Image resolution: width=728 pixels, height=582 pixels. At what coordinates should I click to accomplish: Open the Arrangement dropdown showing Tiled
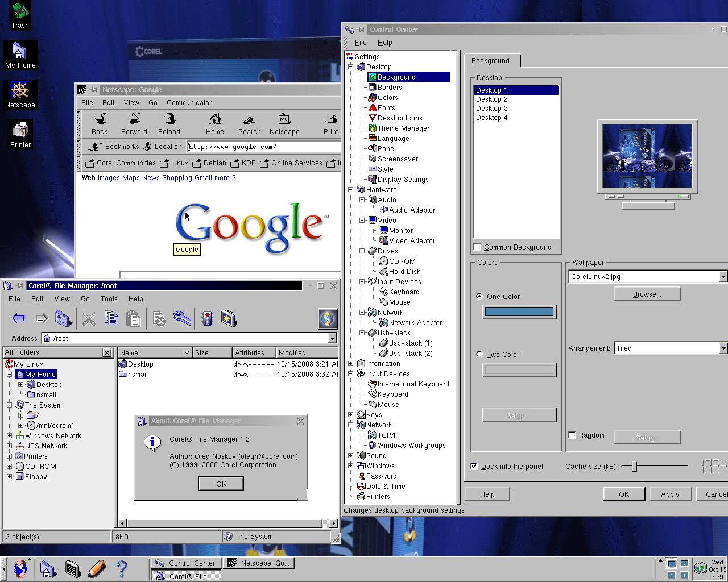pos(722,348)
